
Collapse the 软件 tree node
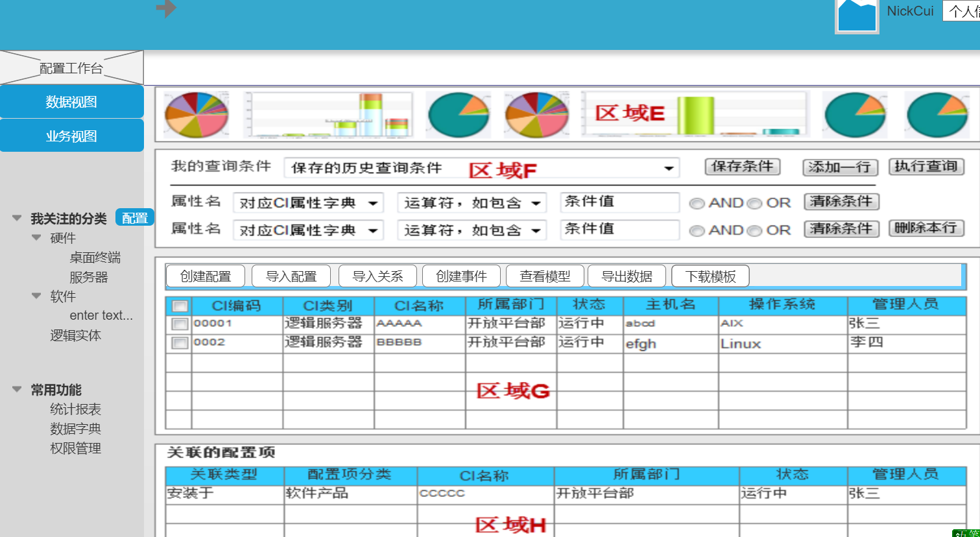coord(37,296)
